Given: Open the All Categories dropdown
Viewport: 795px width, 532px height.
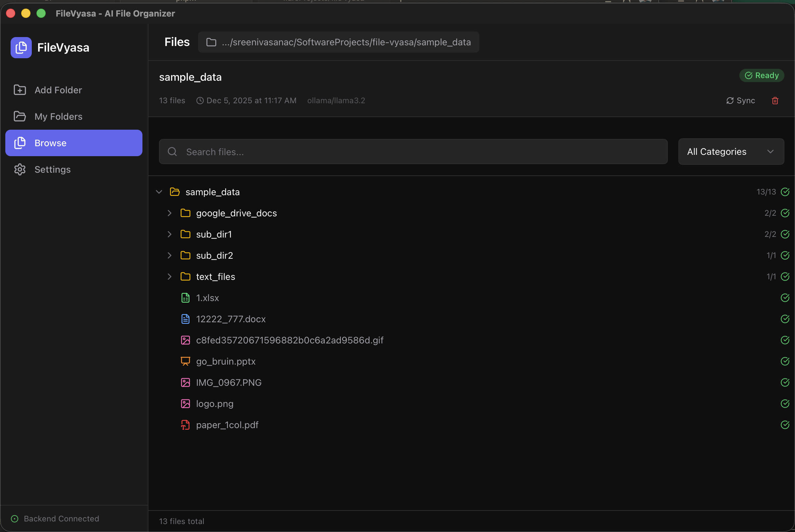Looking at the screenshot, I should coord(730,151).
